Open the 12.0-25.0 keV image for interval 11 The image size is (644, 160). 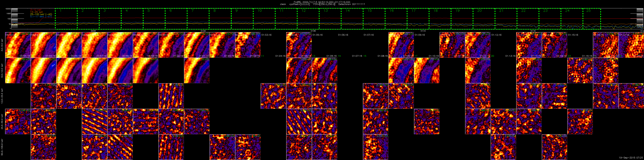pos(273,96)
